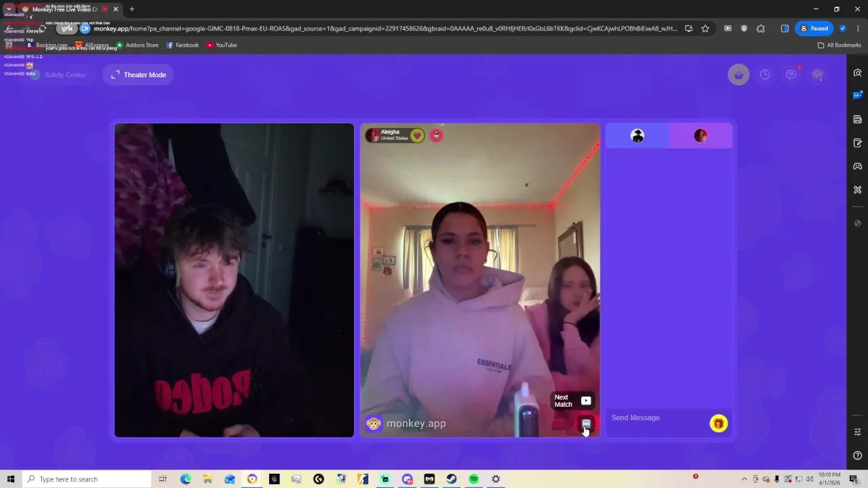Click the monkey.app logo in the video
868x488 pixels.
click(x=406, y=424)
